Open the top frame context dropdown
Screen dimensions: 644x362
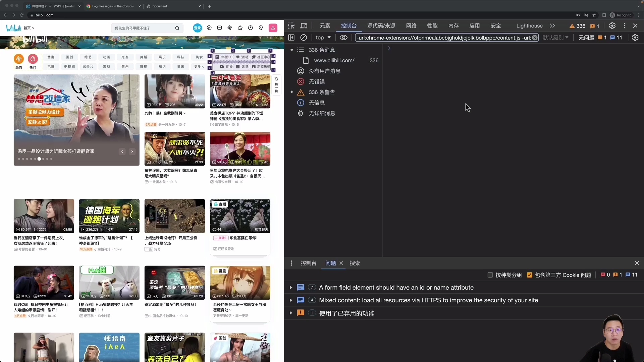(323, 38)
